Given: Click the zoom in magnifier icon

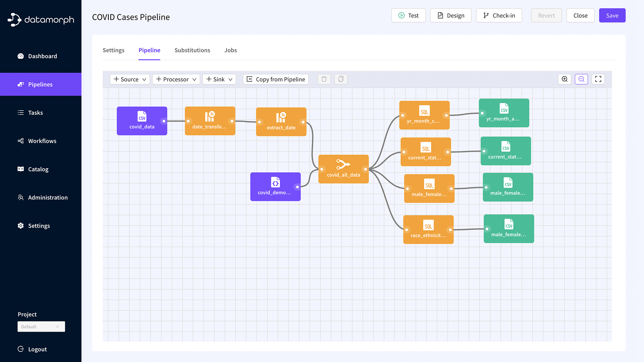Looking at the screenshot, I should (565, 79).
